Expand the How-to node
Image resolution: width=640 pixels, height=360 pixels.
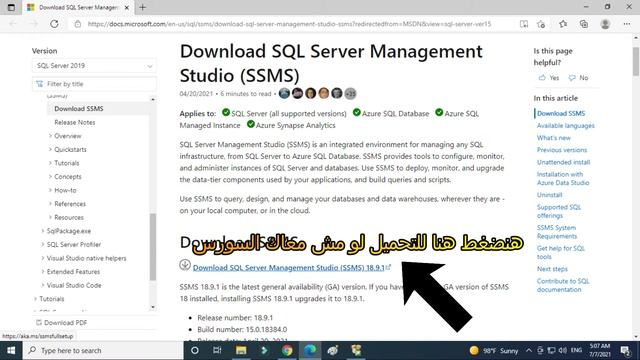(50, 190)
